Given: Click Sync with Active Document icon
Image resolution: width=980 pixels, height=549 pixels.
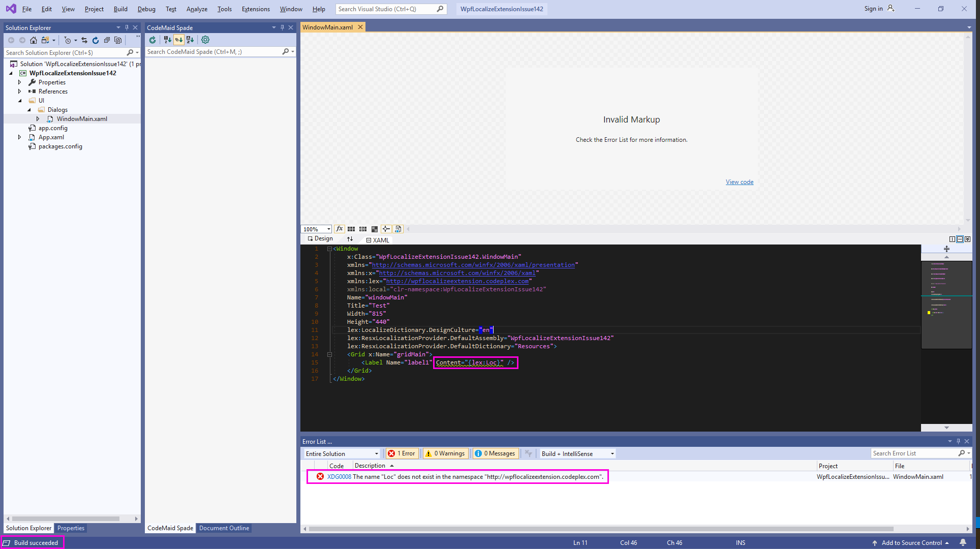Looking at the screenshot, I should click(84, 40).
